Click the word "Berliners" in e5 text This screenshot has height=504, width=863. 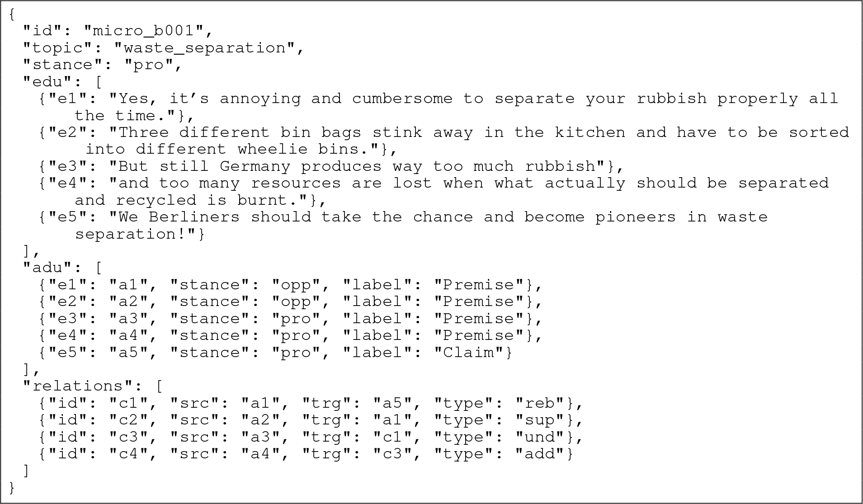194,217
